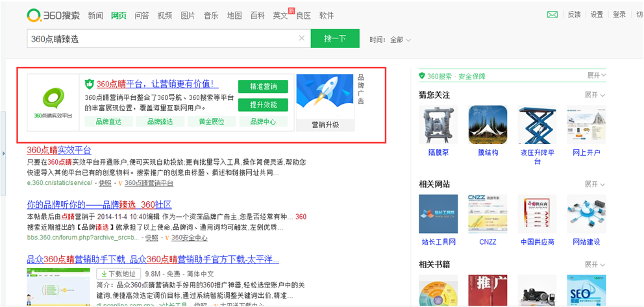
Task: Open the 隔膜泵 thumbnail image
Action: (x=438, y=125)
